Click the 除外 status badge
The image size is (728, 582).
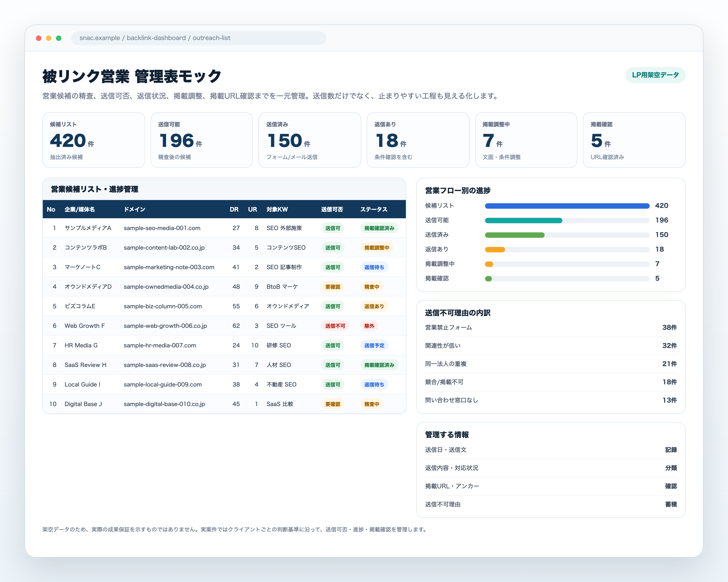369,326
